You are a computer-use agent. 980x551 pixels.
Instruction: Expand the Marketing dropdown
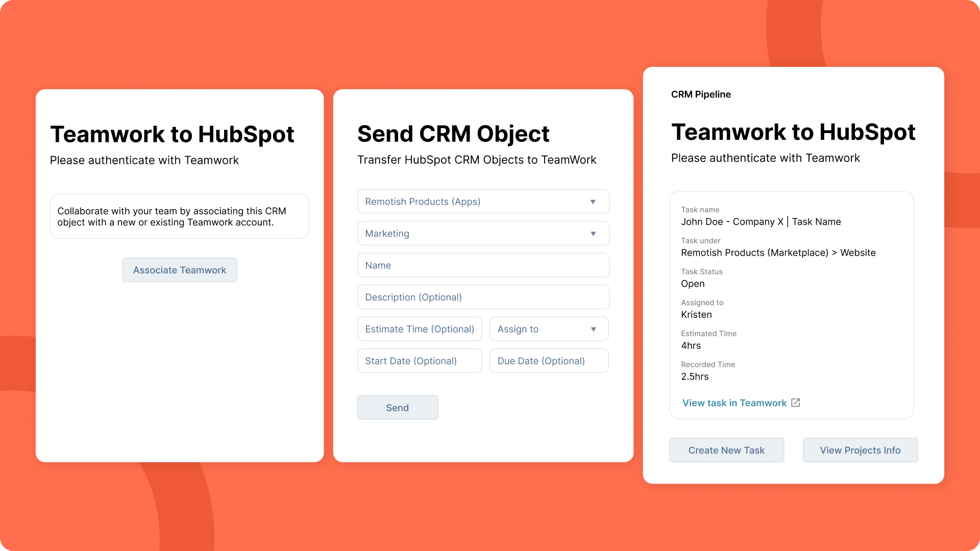(x=592, y=234)
